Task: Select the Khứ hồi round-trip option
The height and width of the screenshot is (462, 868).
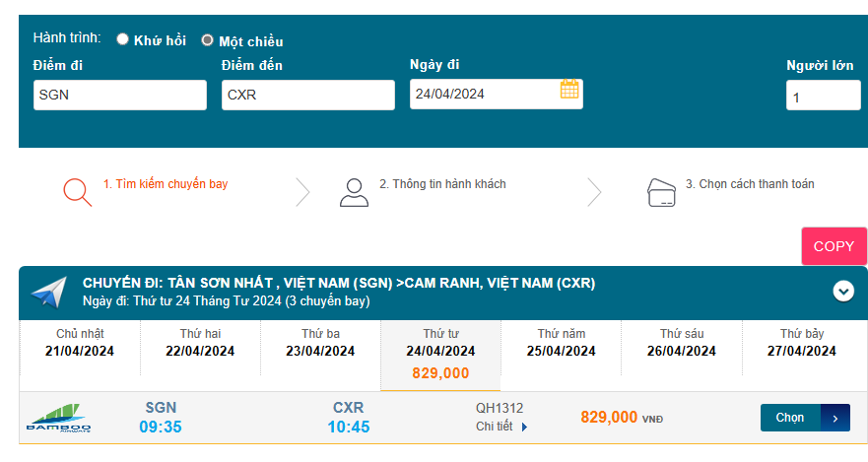Action: (123, 39)
